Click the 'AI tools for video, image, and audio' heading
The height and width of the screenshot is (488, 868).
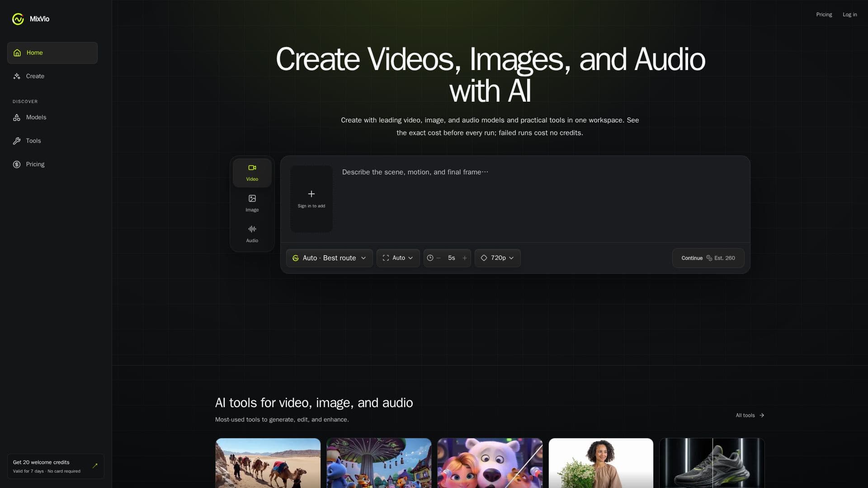point(314,403)
